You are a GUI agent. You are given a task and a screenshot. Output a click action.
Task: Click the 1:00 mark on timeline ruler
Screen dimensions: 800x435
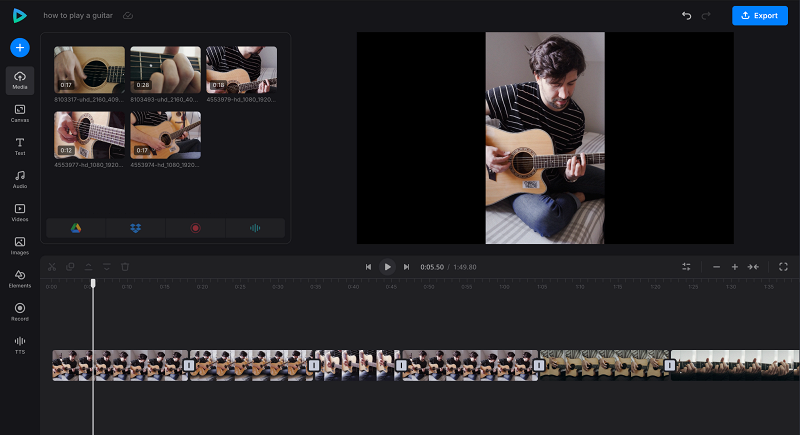504,287
